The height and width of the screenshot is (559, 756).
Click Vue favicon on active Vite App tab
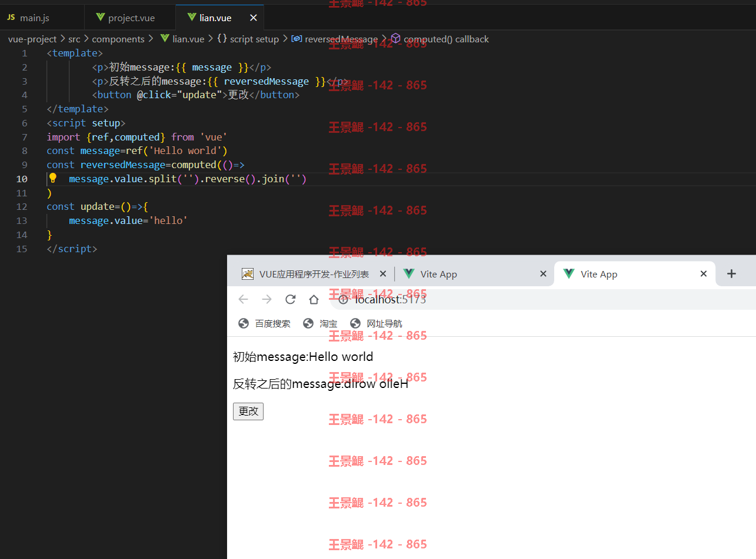click(568, 274)
